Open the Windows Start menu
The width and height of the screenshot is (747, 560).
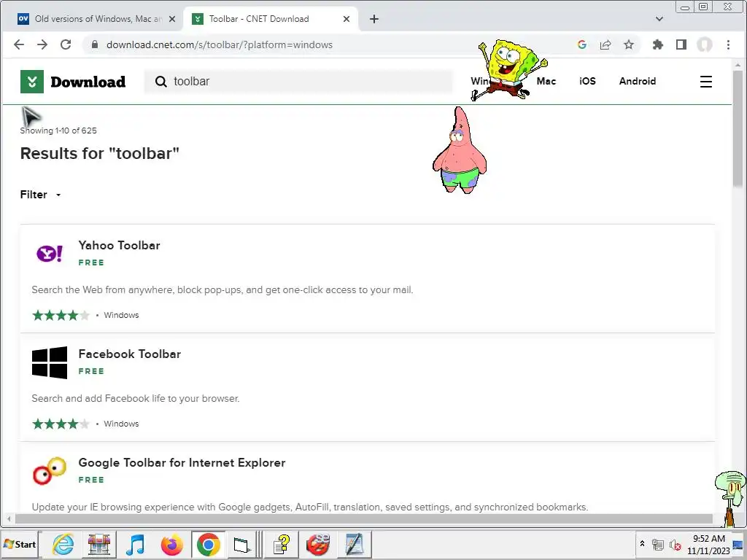[x=20, y=544]
